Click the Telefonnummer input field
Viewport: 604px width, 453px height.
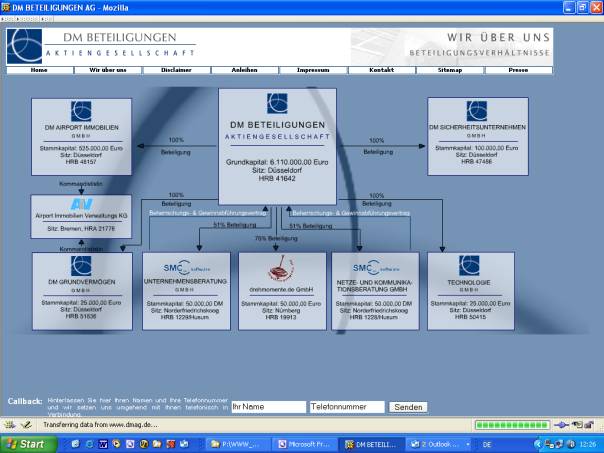coord(347,407)
